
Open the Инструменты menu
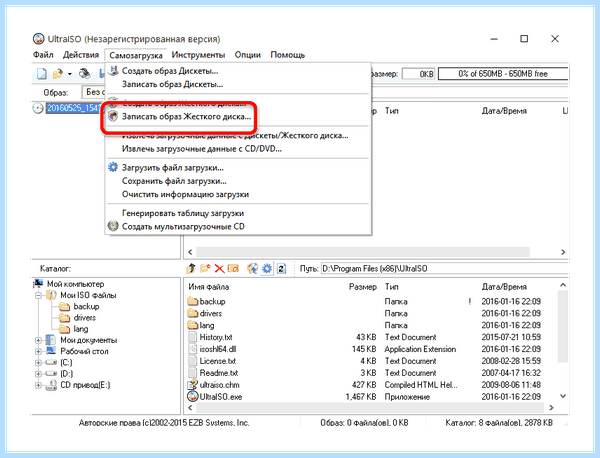198,55
